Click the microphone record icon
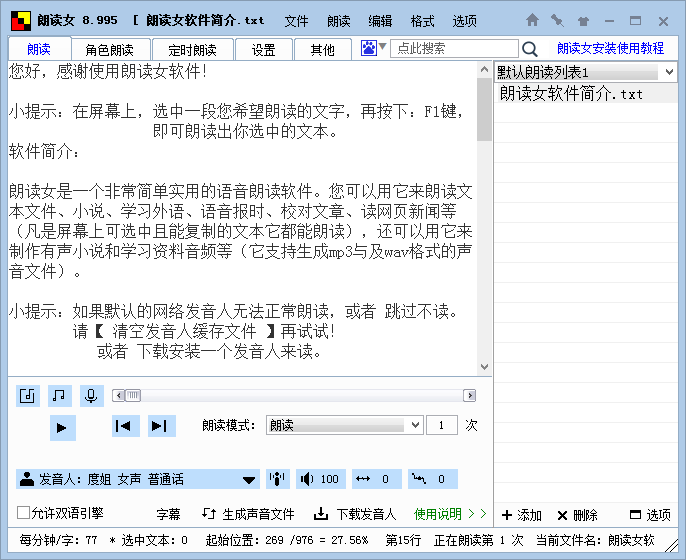The image size is (686, 560). [x=91, y=396]
